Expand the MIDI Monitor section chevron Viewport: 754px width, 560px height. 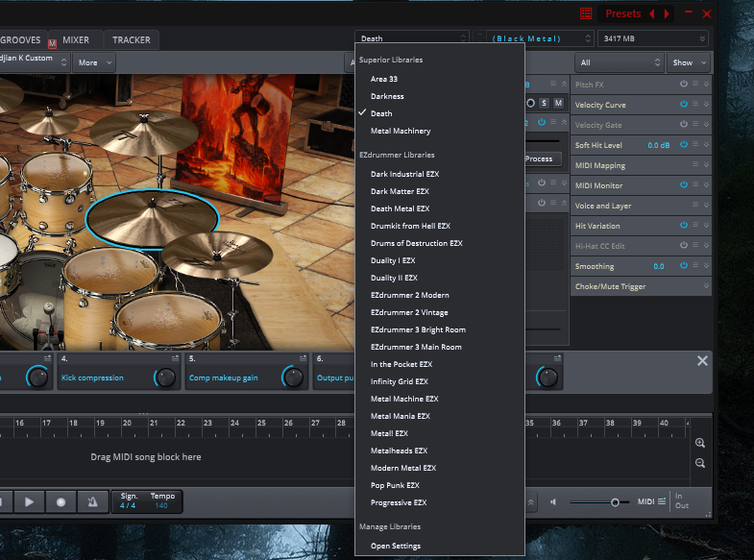tap(706, 184)
